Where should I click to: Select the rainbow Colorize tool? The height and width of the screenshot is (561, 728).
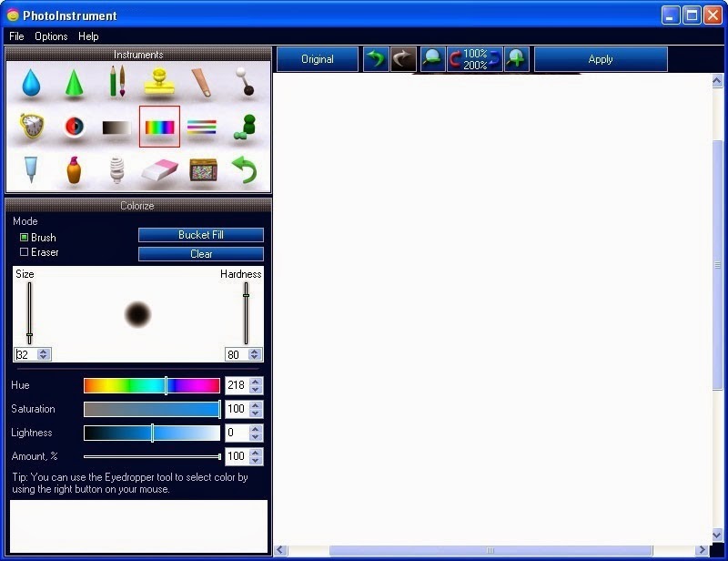click(160, 127)
